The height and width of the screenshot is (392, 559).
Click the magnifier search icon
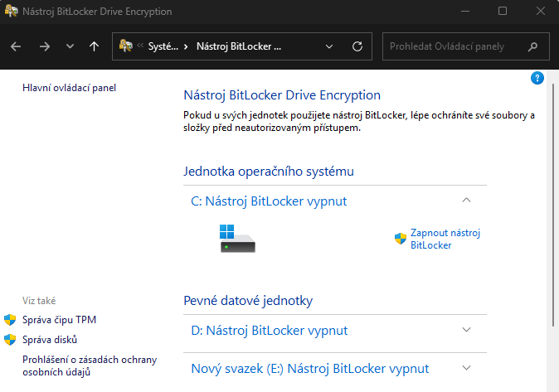532,46
